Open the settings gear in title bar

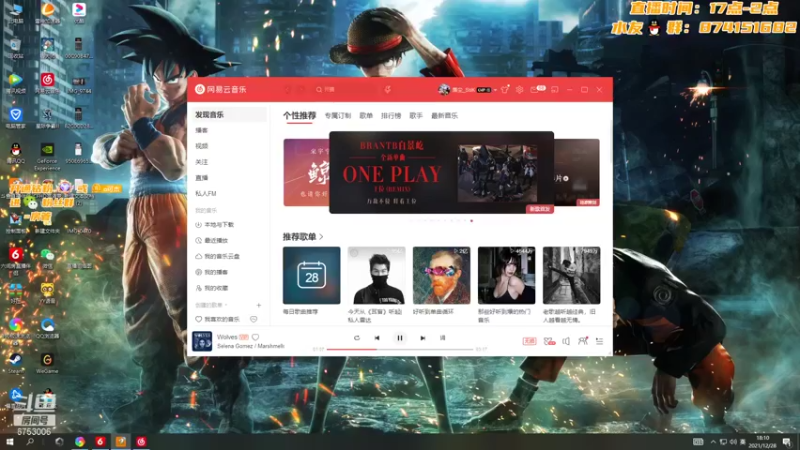click(x=519, y=90)
